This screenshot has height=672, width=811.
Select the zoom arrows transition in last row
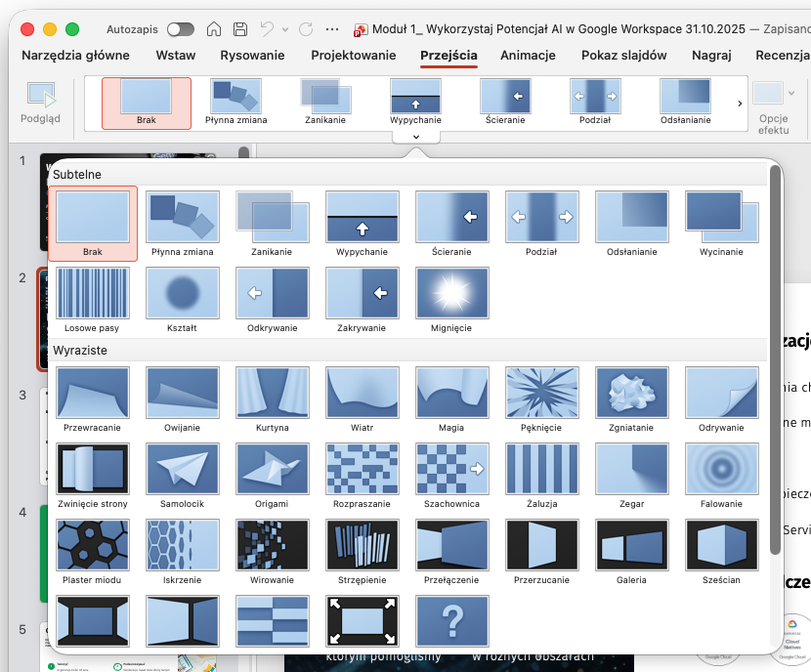[x=363, y=621]
